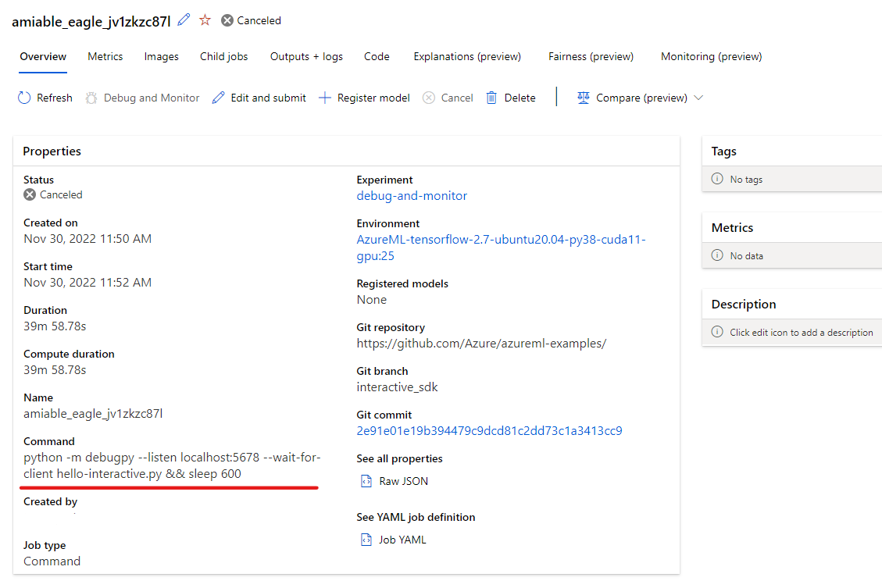This screenshot has width=882, height=588.
Task: Switch to the Metrics tab
Action: [x=105, y=56]
